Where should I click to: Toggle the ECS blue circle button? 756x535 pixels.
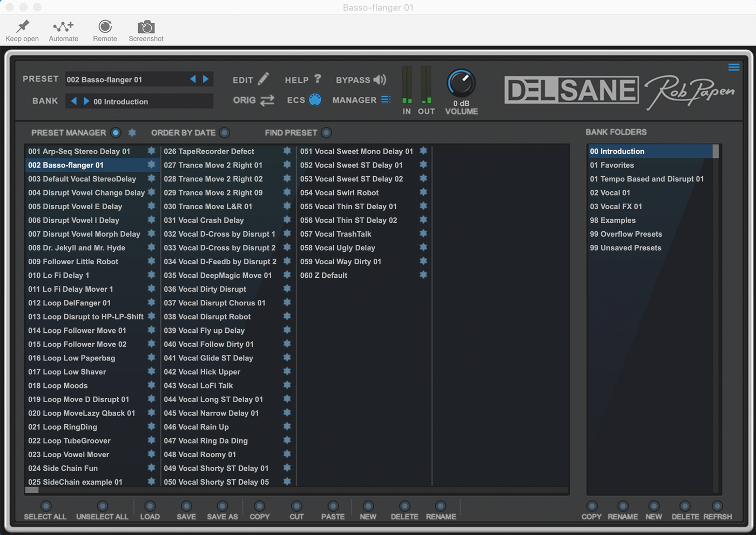(x=315, y=99)
